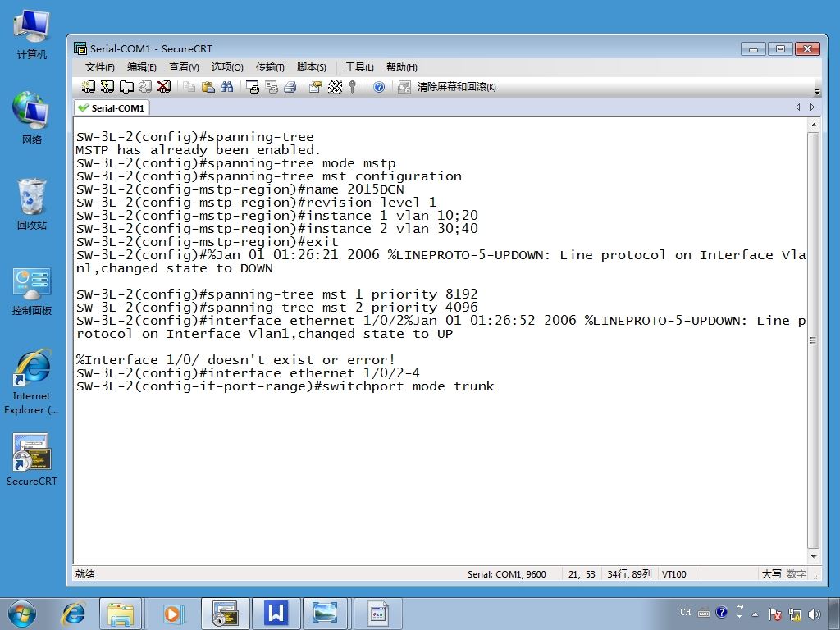Select the Serial-COM1 session tab
This screenshot has width=840, height=630.
[112, 107]
